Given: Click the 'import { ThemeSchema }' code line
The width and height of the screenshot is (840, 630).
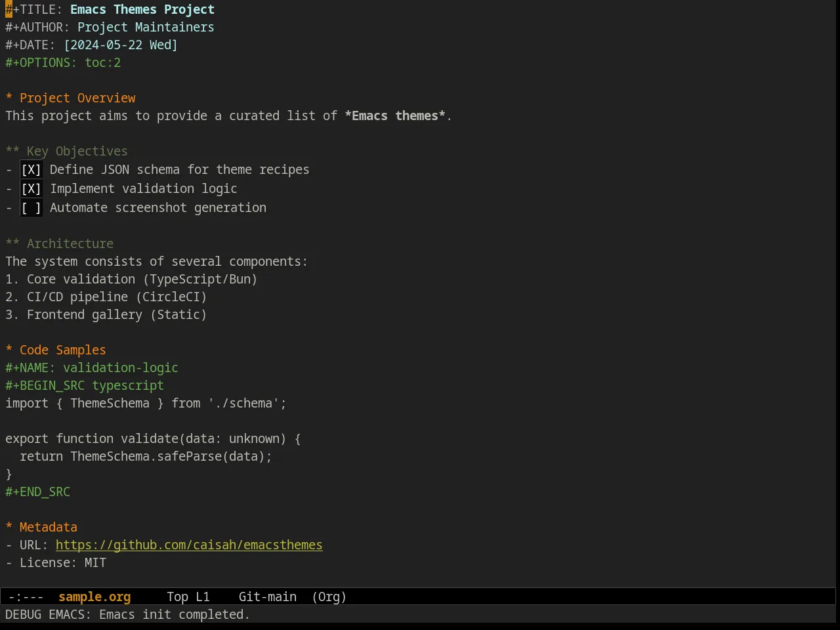Looking at the screenshot, I should point(146,403).
